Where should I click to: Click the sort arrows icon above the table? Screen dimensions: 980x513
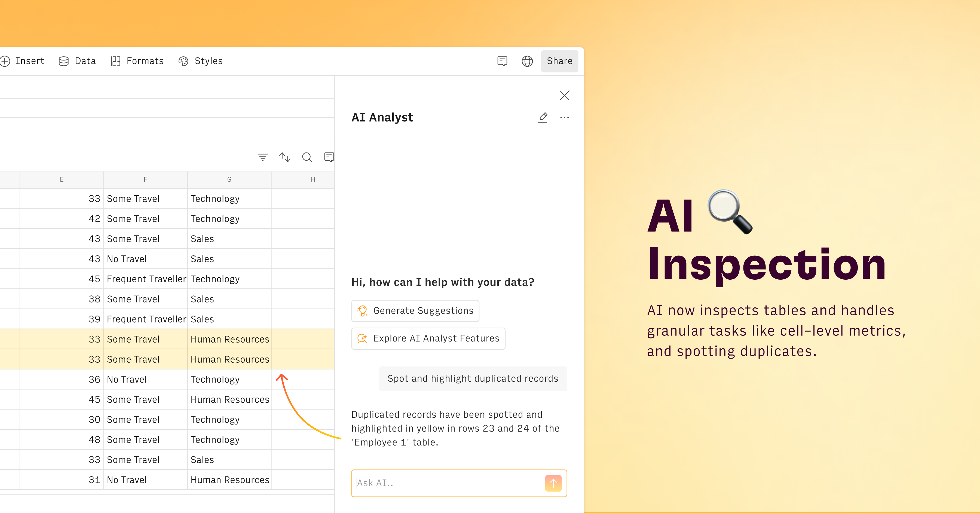click(x=284, y=157)
